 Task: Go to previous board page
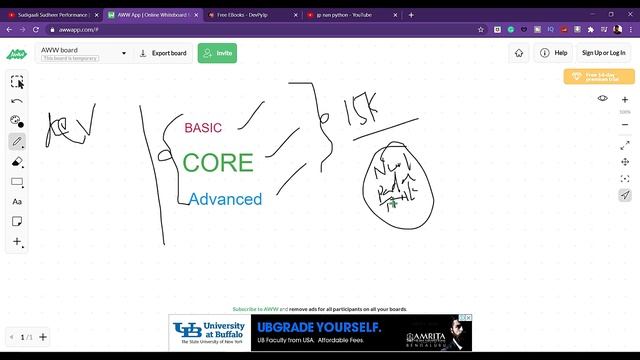pos(11,337)
